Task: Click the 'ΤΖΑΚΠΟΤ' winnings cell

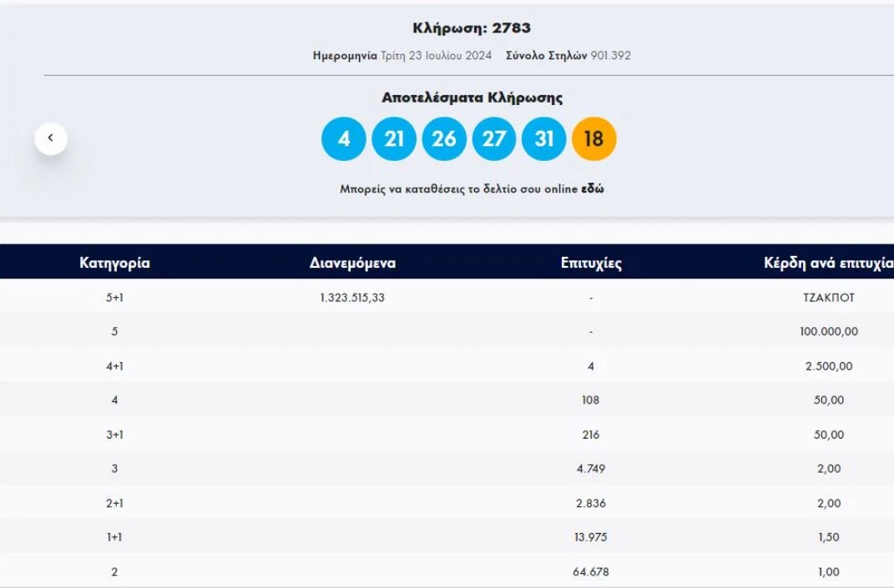Action: [828, 298]
